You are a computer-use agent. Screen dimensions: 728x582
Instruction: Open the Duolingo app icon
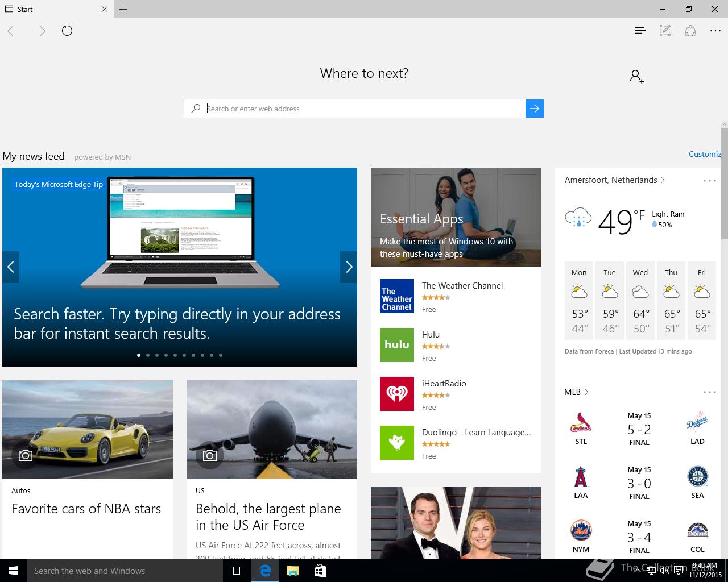[397, 443]
